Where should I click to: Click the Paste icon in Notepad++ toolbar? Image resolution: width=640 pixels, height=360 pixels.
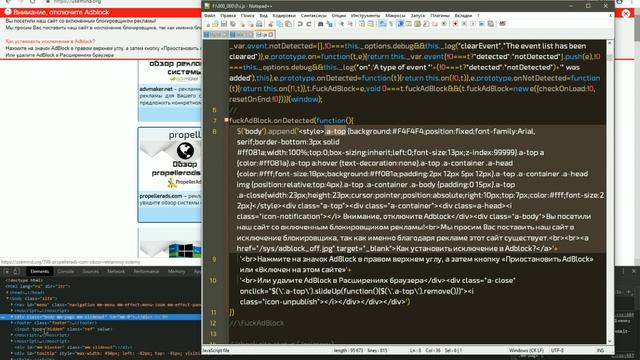coord(288,24)
